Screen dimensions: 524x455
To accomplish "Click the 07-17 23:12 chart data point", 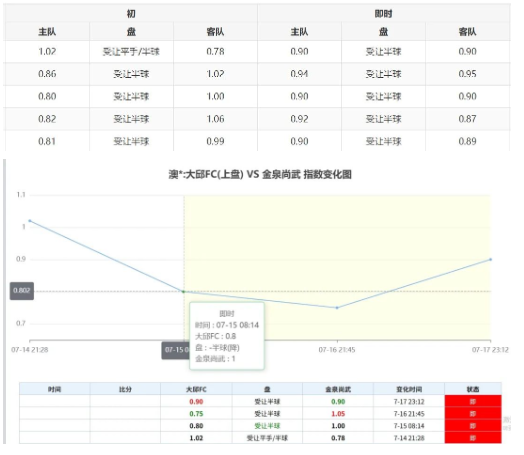I will point(491,259).
